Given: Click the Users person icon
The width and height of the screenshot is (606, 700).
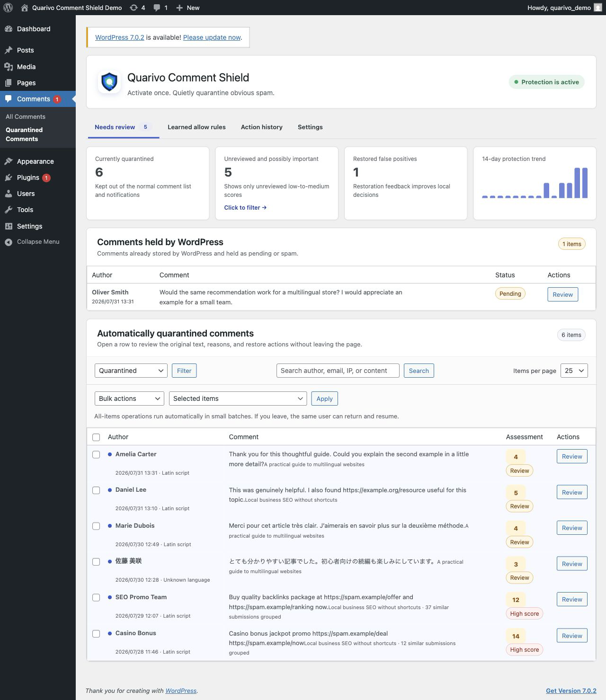Looking at the screenshot, I should coord(9,194).
